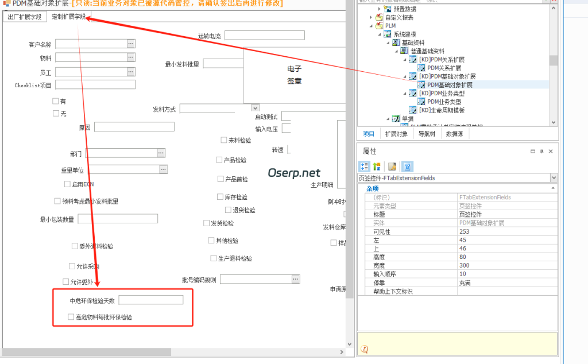Open the 发料方式 dropdown

tap(254, 107)
